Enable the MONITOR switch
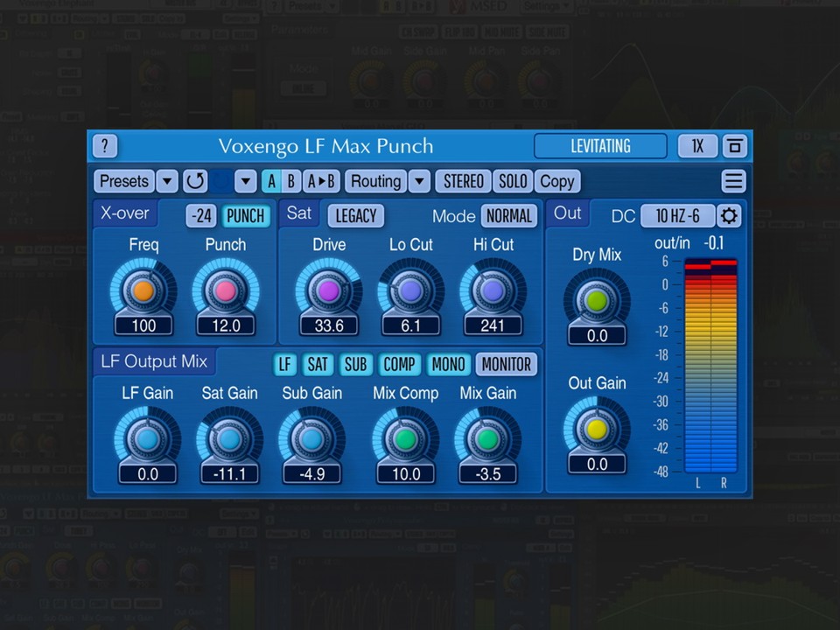Image resolution: width=840 pixels, height=630 pixels. 507,364
